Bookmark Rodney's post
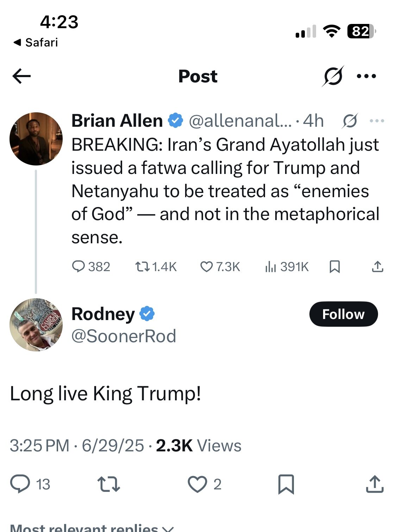Viewport: 396px width, 532px height. pos(286,484)
